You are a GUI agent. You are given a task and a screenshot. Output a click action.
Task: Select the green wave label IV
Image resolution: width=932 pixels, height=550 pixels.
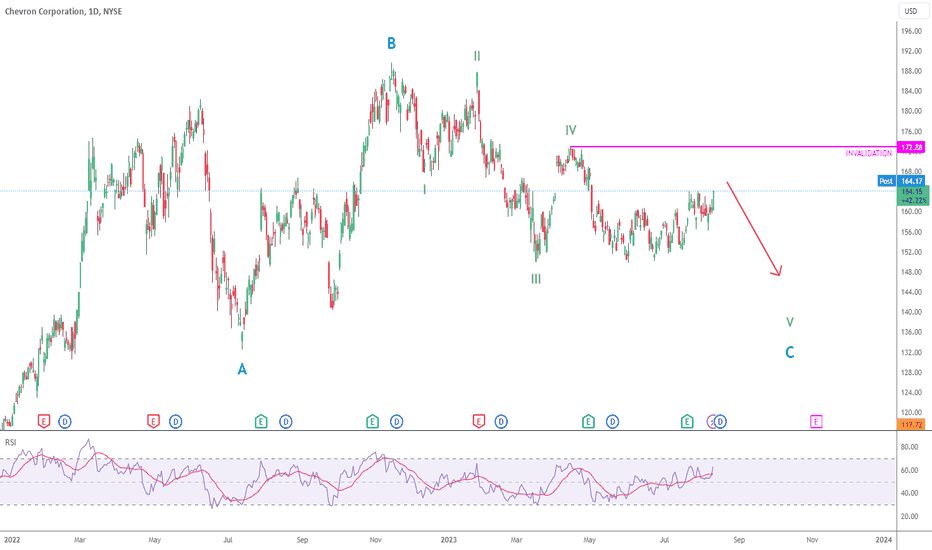pos(571,130)
